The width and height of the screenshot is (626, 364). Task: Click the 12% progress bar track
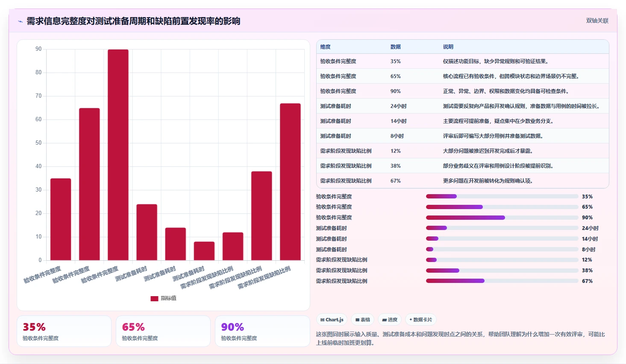502,260
